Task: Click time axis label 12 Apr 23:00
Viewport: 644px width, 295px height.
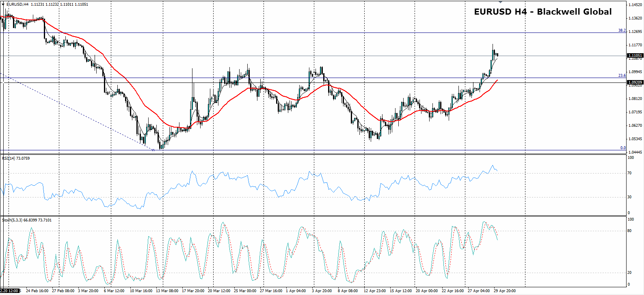Action: click(x=375, y=291)
